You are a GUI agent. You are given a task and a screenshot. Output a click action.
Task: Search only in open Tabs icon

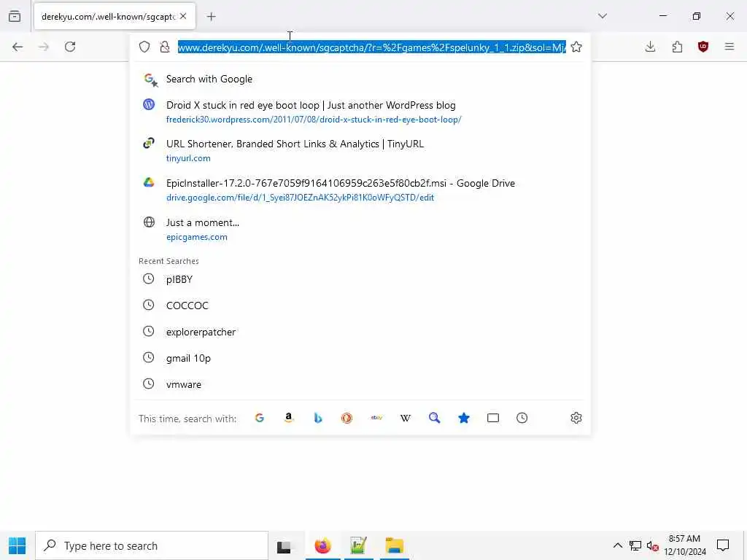(x=493, y=418)
